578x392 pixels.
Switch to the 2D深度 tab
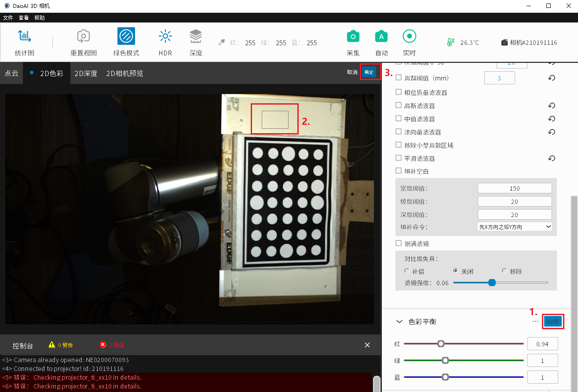click(x=86, y=73)
